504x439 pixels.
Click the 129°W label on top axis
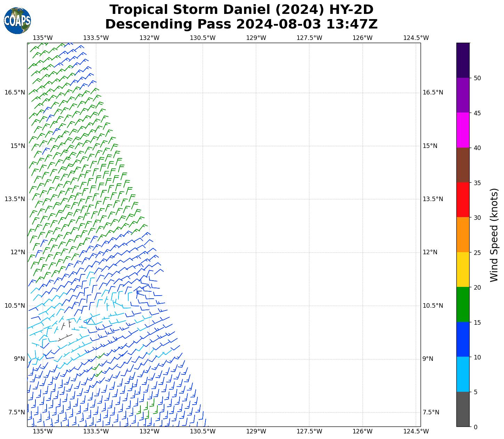[x=256, y=38]
